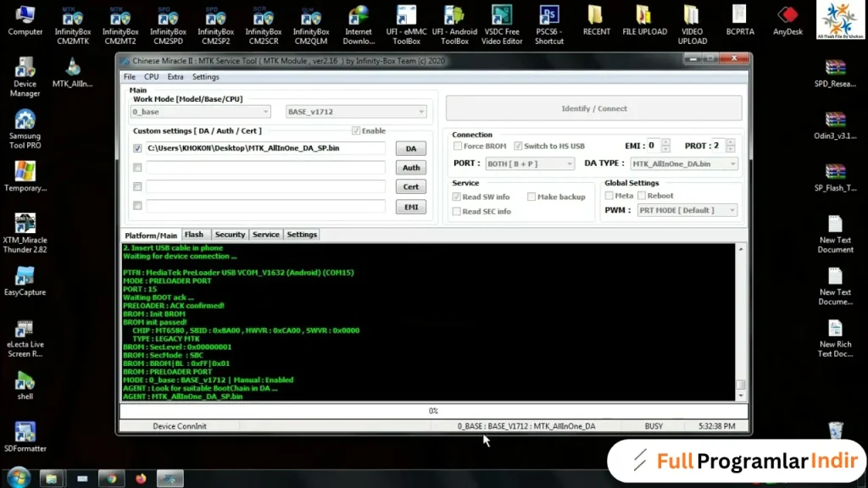The width and height of the screenshot is (868, 488).
Task: Check the Cert file row checkbox
Action: pos(137,186)
